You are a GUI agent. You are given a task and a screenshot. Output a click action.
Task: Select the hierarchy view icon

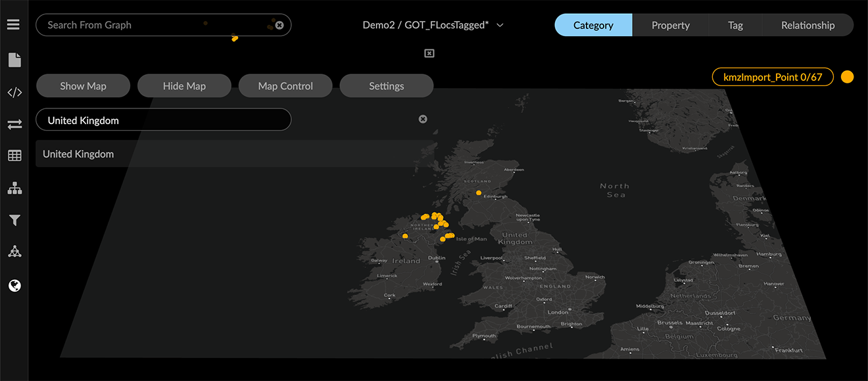[x=14, y=188]
